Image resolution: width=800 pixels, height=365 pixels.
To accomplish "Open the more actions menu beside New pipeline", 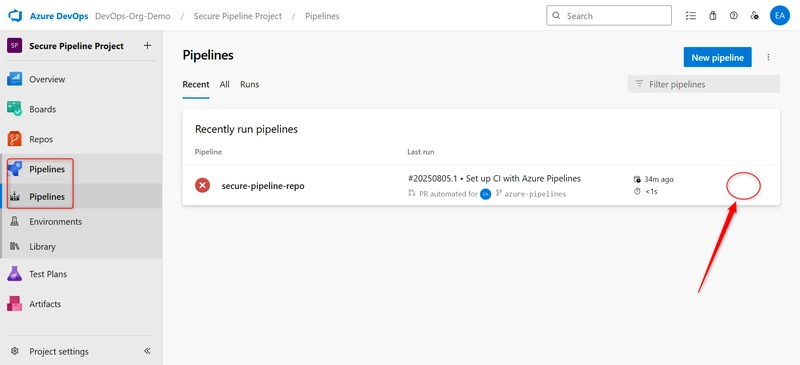I will point(768,57).
